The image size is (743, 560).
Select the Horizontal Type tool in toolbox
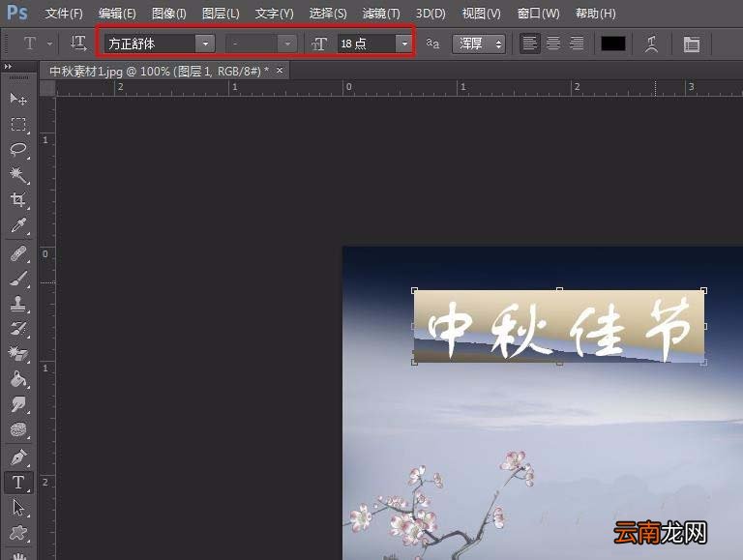(18, 483)
